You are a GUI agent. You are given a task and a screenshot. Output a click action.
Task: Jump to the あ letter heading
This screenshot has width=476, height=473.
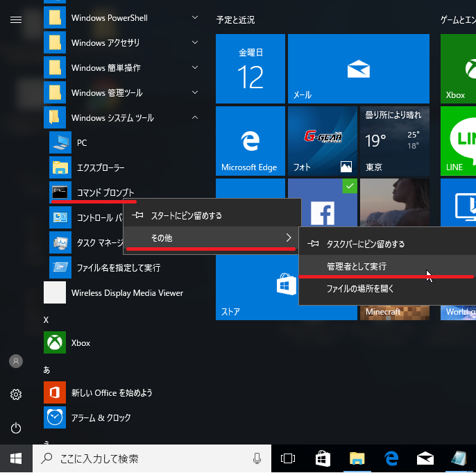click(x=46, y=370)
